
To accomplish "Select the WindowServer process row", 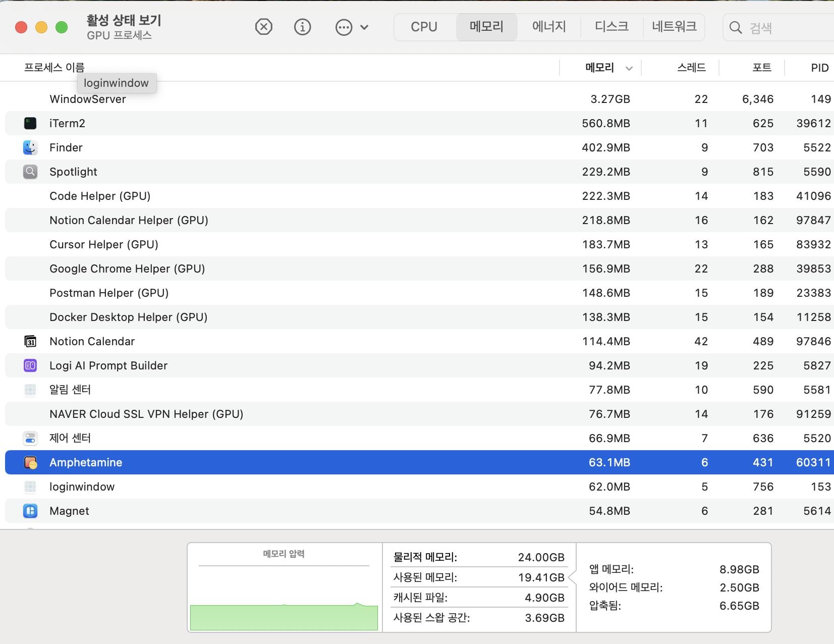I will click(x=419, y=99).
